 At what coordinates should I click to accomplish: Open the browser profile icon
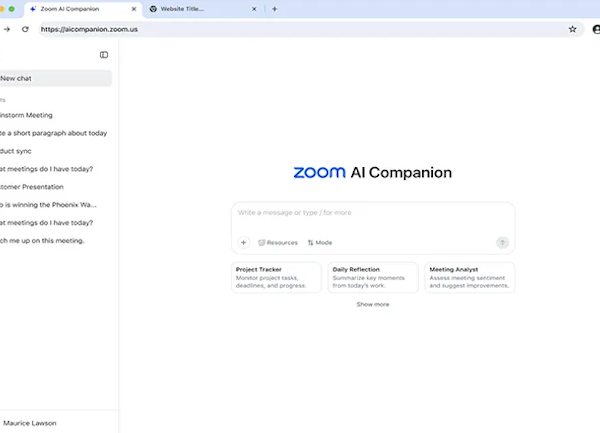(x=596, y=29)
